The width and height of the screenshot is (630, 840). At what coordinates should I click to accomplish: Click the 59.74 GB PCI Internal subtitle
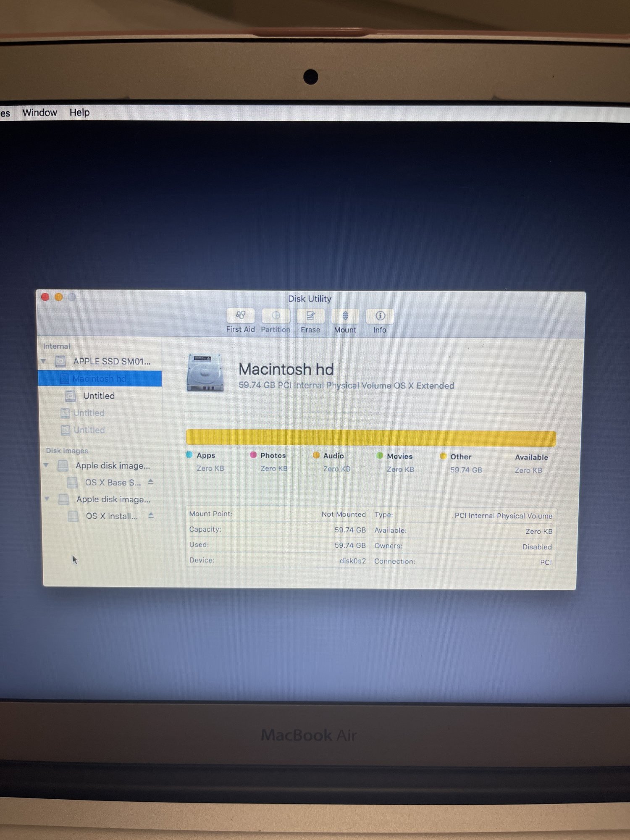click(x=346, y=386)
